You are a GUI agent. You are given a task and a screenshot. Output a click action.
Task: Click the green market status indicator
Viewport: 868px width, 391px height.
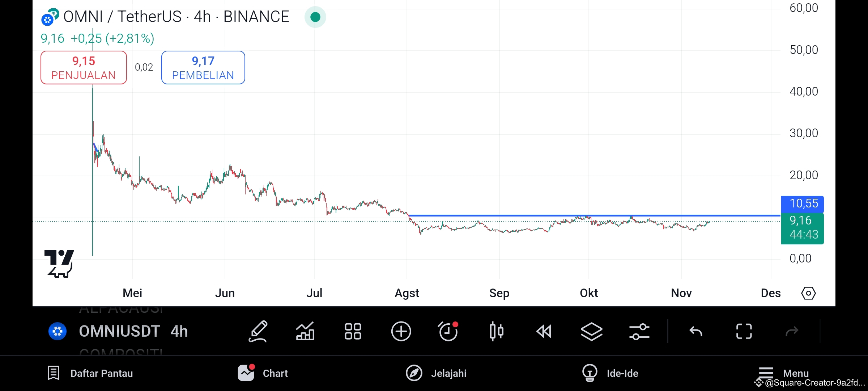[315, 17]
